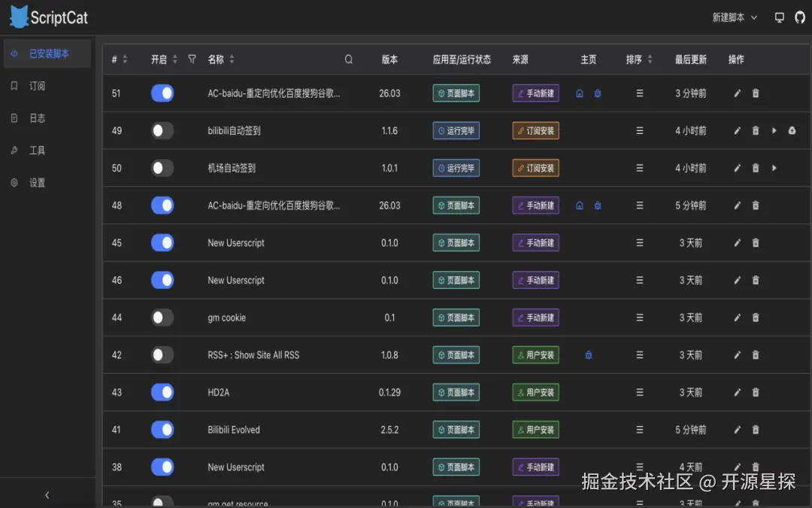The height and width of the screenshot is (508, 812).
Task: Open the filter icon in the 开启 column
Action: click(192, 59)
